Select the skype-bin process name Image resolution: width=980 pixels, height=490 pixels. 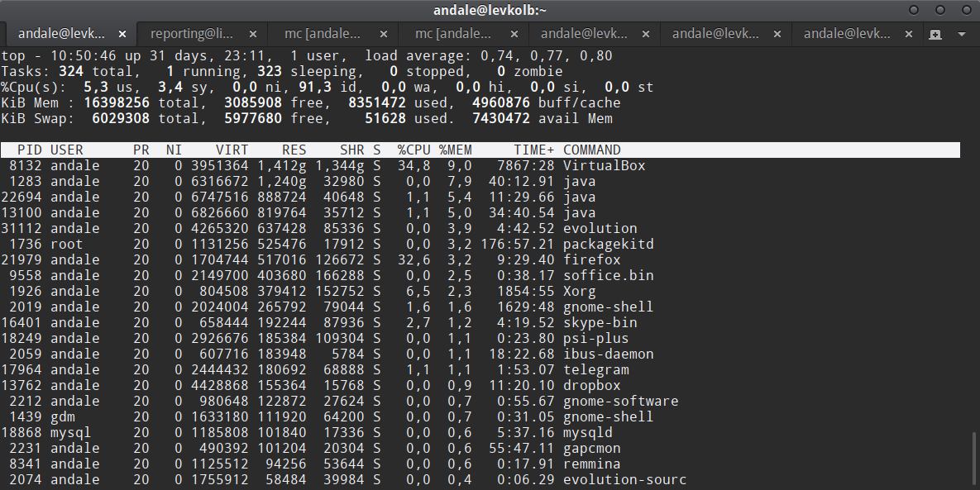point(600,323)
